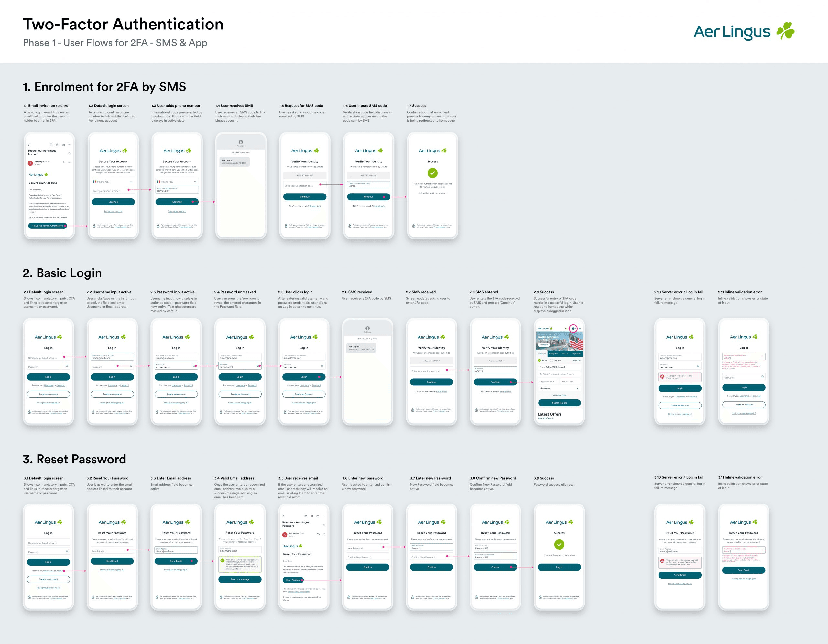Click 'Set up Two-Factor-Authentication' button
Image resolution: width=828 pixels, height=644 pixels.
point(48,226)
